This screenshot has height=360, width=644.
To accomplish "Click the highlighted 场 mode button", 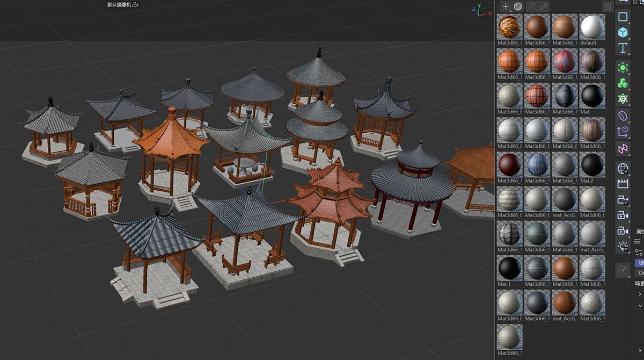I will tap(639, 263).
